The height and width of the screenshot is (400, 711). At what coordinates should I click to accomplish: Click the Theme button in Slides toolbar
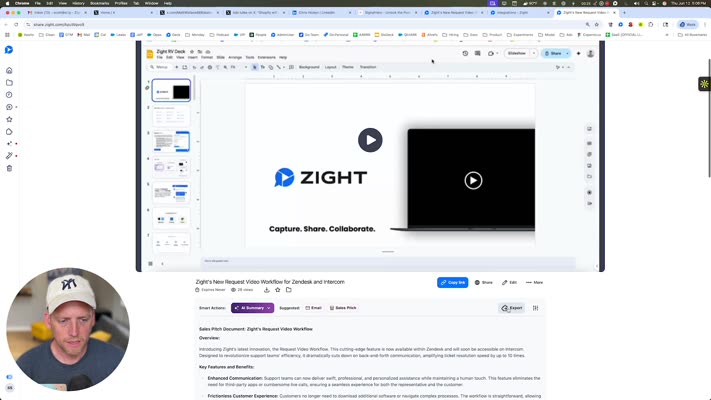pyautogui.click(x=348, y=67)
